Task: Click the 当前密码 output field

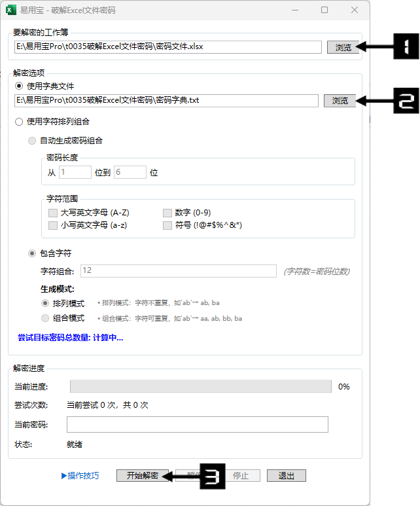Action: tap(198, 424)
